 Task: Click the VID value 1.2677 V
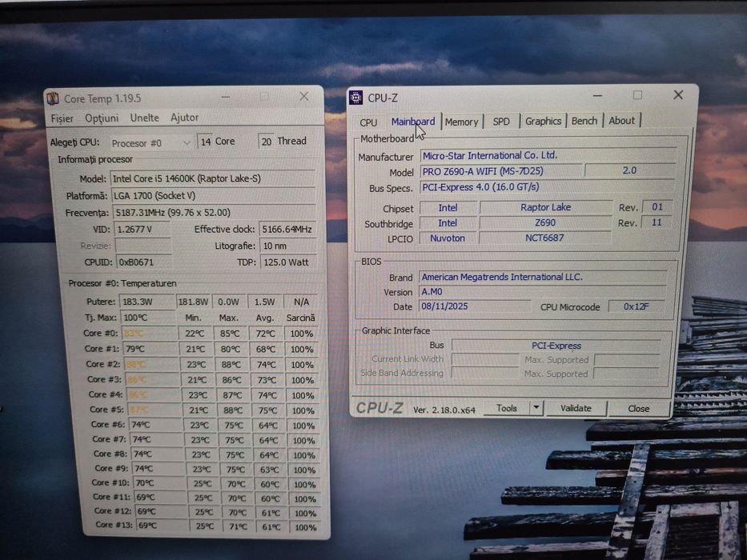tap(142, 229)
